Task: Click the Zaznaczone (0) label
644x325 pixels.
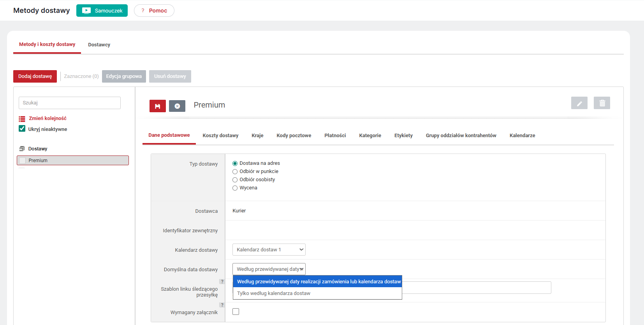Action: [x=81, y=76]
